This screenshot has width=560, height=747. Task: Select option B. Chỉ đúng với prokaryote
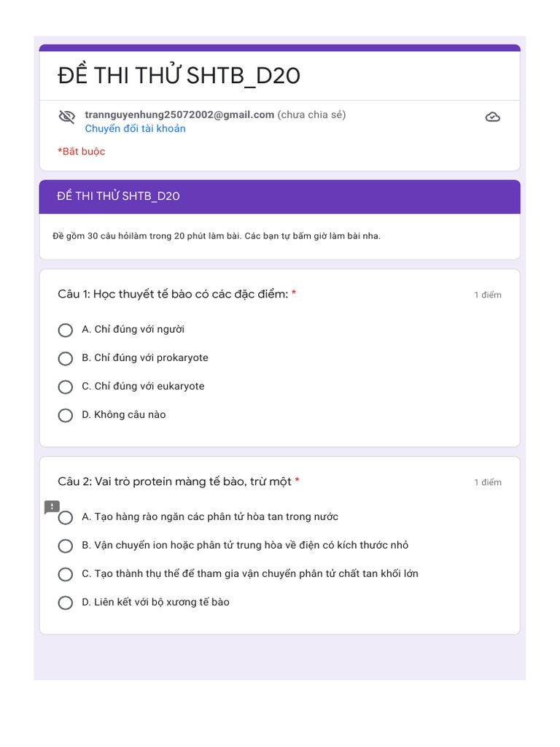(66, 359)
